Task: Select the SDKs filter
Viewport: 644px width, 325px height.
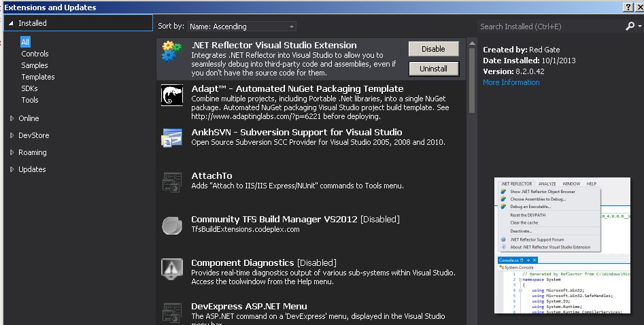Action: click(x=29, y=88)
